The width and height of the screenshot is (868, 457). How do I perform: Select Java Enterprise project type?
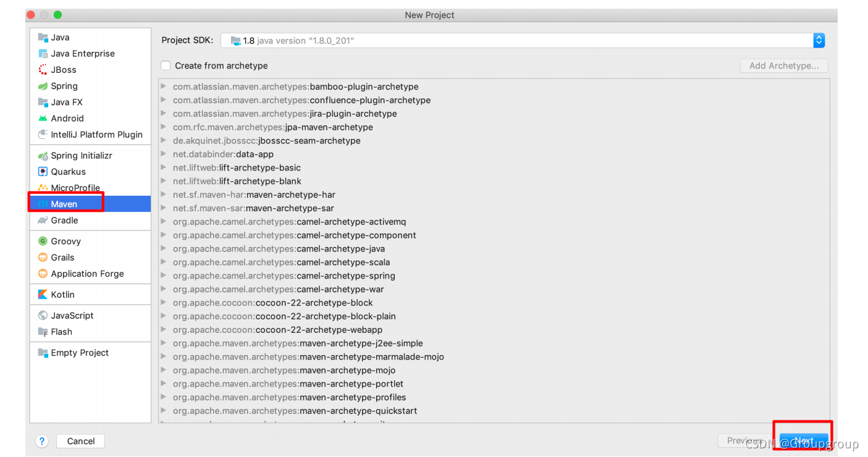[90, 54]
